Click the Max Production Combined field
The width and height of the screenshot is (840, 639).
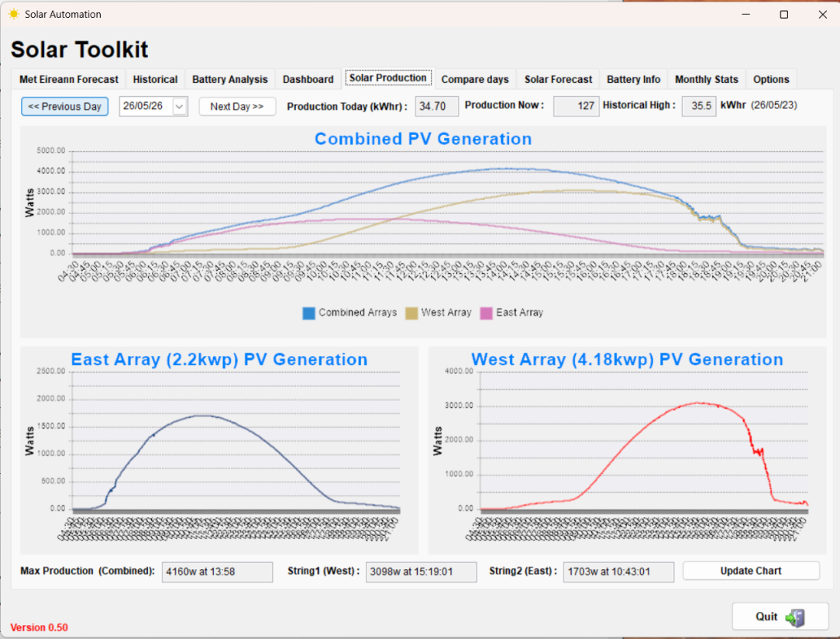[217, 572]
